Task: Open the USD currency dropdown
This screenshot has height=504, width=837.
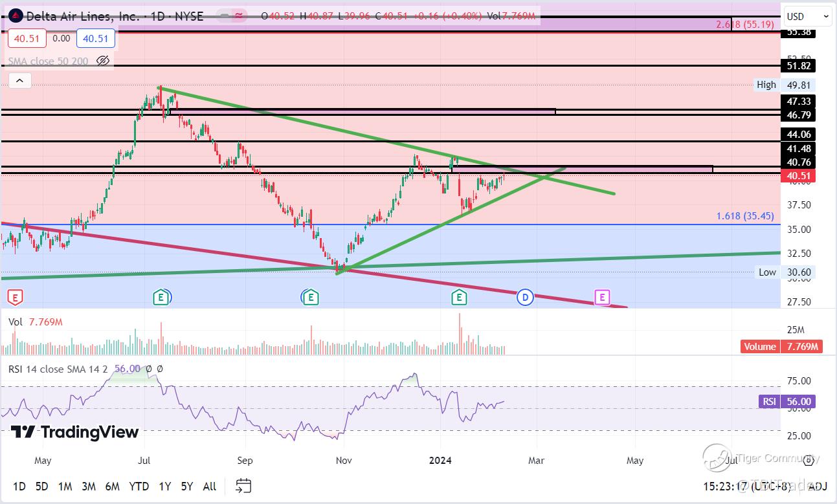Action: pos(807,16)
